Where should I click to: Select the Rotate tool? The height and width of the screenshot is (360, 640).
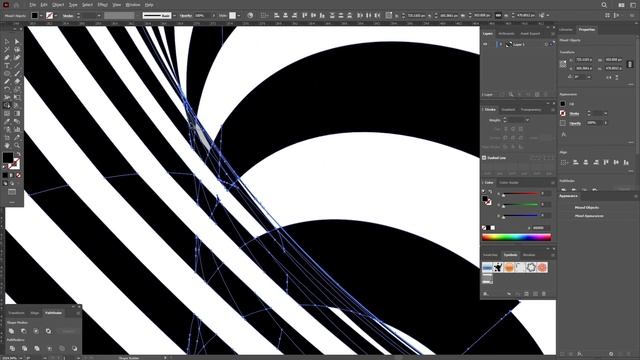(x=7, y=89)
